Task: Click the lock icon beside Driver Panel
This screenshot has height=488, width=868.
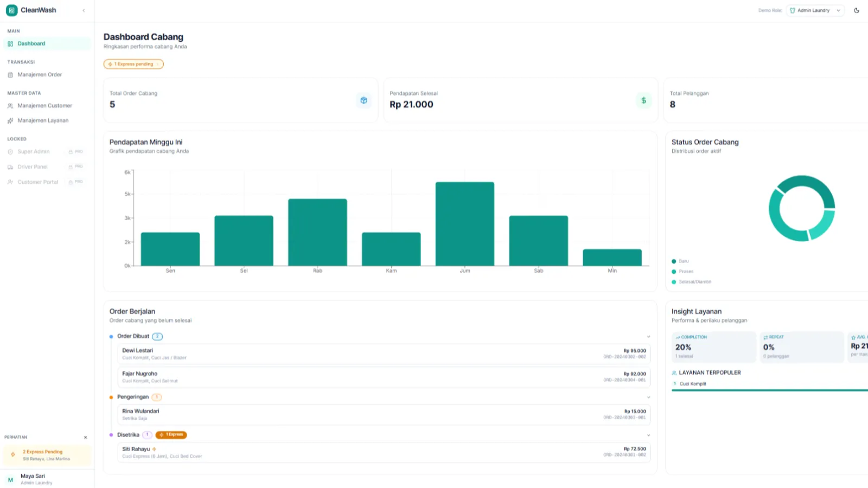Action: (71, 167)
